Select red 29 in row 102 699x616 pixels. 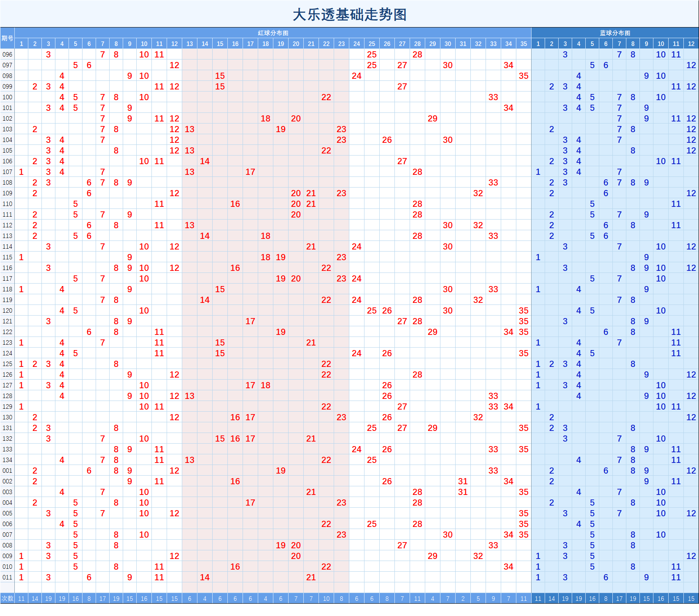pyautogui.click(x=433, y=118)
